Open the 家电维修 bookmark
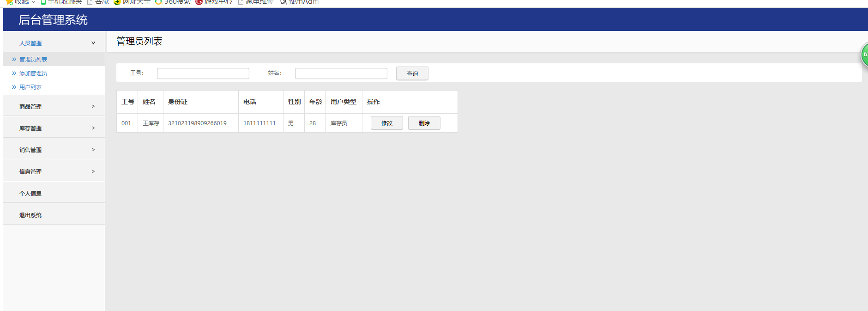The width and height of the screenshot is (868, 311). [255, 2]
